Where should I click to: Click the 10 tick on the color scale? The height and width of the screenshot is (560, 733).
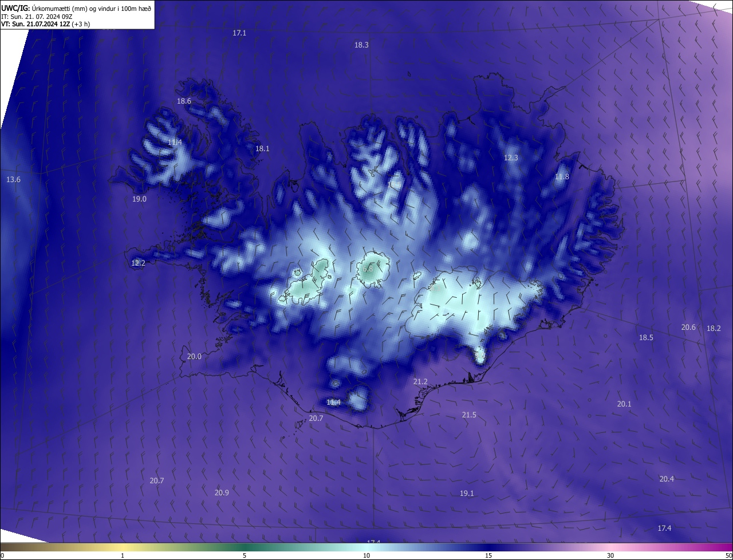tap(366, 556)
